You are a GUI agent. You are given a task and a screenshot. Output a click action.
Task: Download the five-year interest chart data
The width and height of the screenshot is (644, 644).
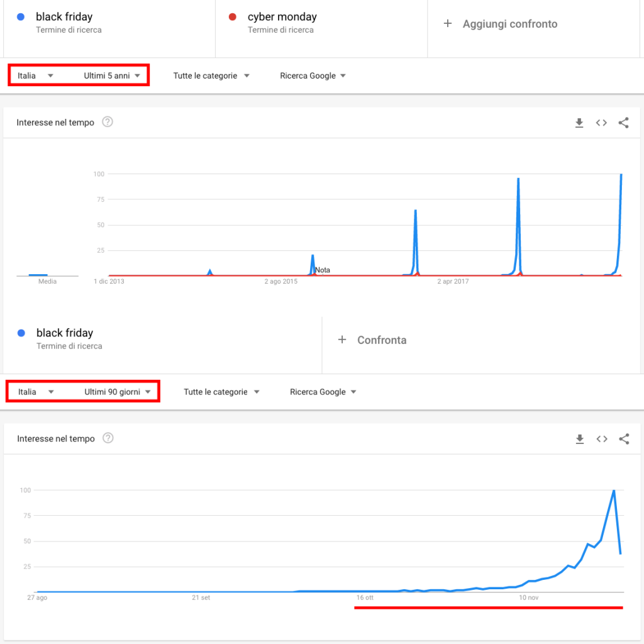[579, 123]
